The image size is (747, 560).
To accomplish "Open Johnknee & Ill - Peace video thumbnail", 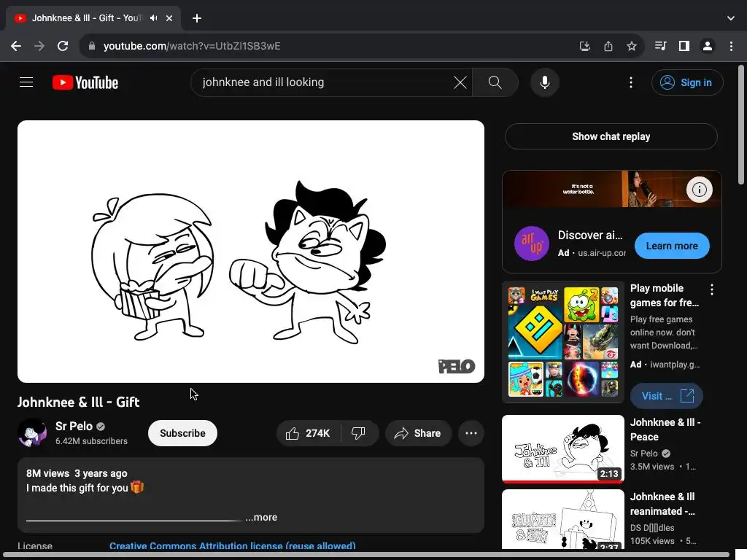I will click(x=562, y=449).
